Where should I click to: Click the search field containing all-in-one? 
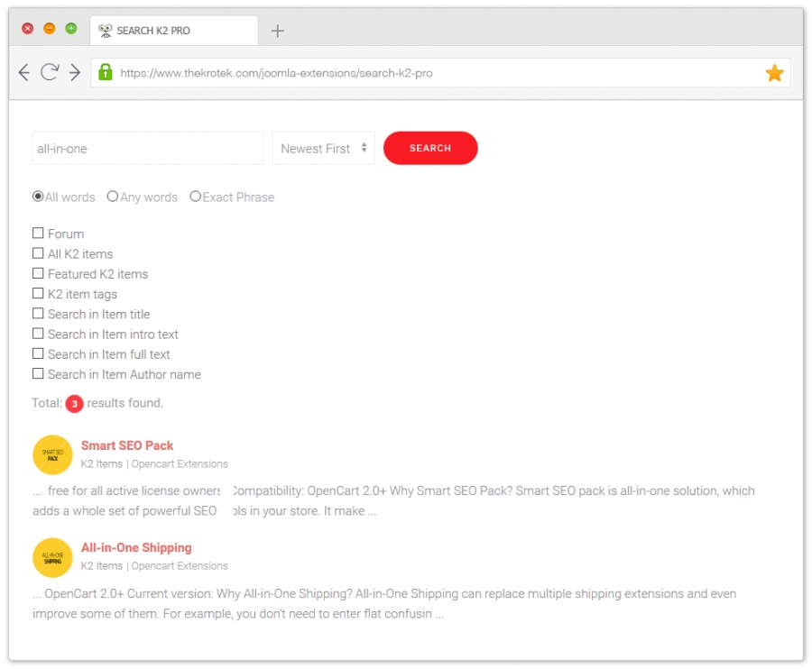point(147,149)
